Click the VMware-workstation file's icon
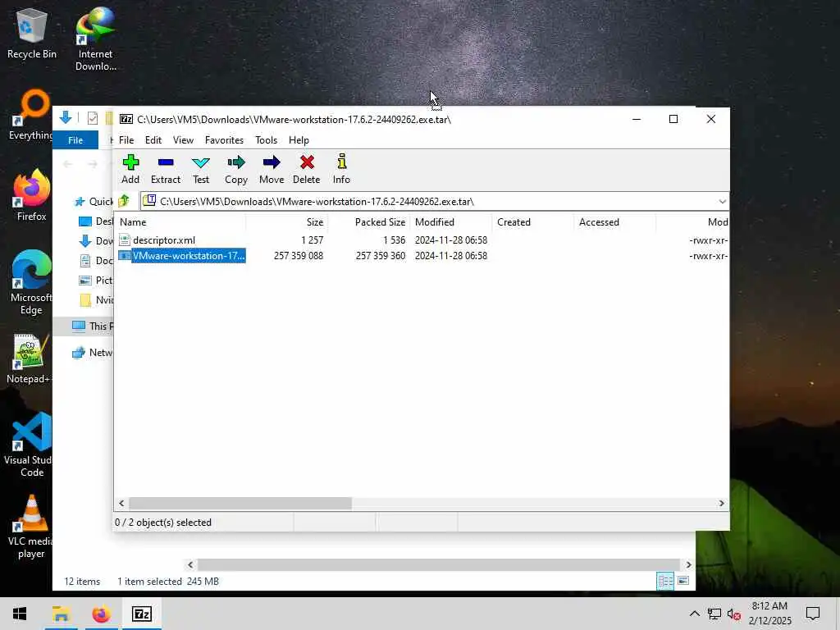 click(125, 256)
